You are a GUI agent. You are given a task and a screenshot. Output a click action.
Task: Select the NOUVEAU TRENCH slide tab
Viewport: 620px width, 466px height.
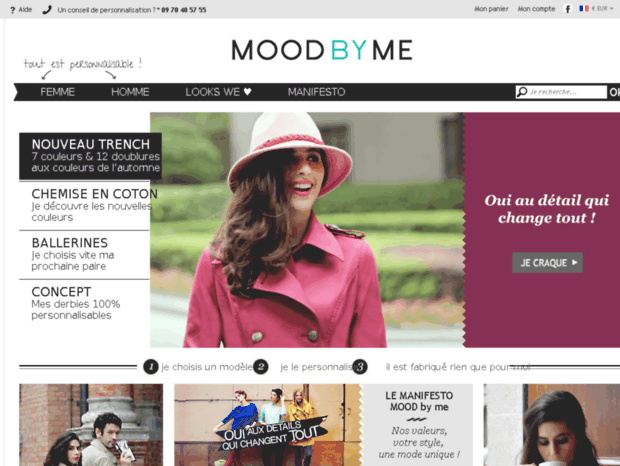[91, 156]
